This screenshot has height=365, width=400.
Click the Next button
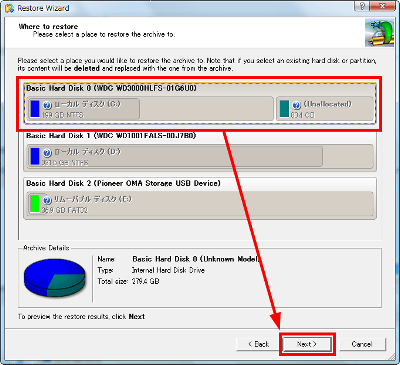[307, 344]
